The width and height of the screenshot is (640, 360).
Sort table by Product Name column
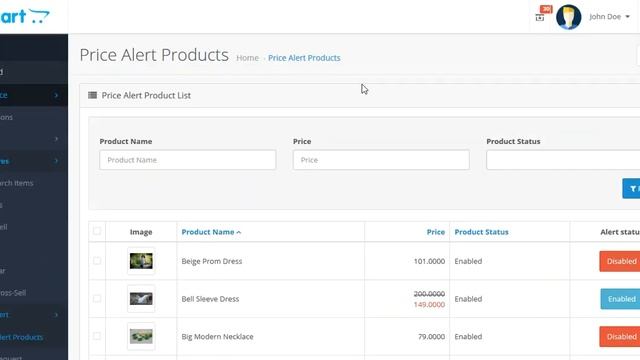pos(211,232)
